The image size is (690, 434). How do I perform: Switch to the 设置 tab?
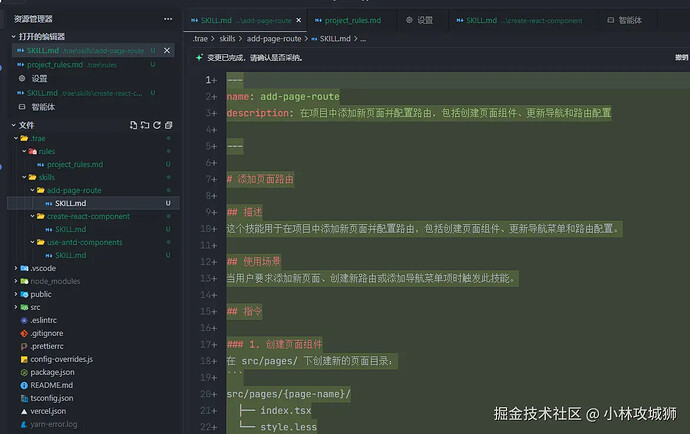pyautogui.click(x=424, y=20)
